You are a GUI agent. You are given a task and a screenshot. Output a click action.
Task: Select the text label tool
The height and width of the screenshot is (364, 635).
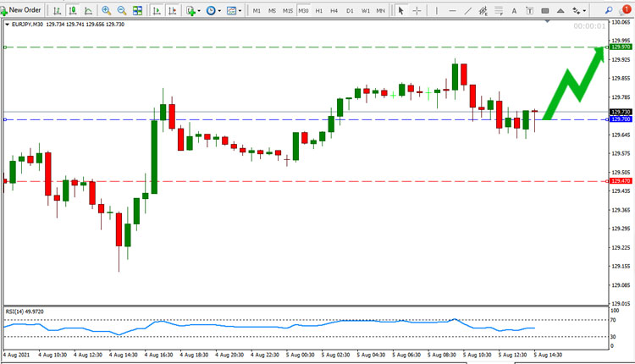[530, 10]
